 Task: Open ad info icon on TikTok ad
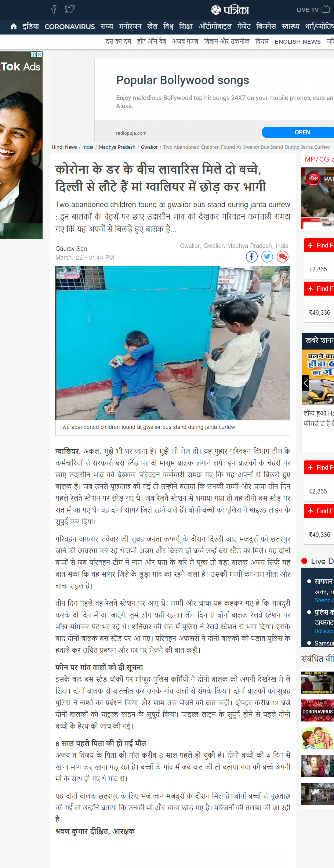[x=34, y=54]
